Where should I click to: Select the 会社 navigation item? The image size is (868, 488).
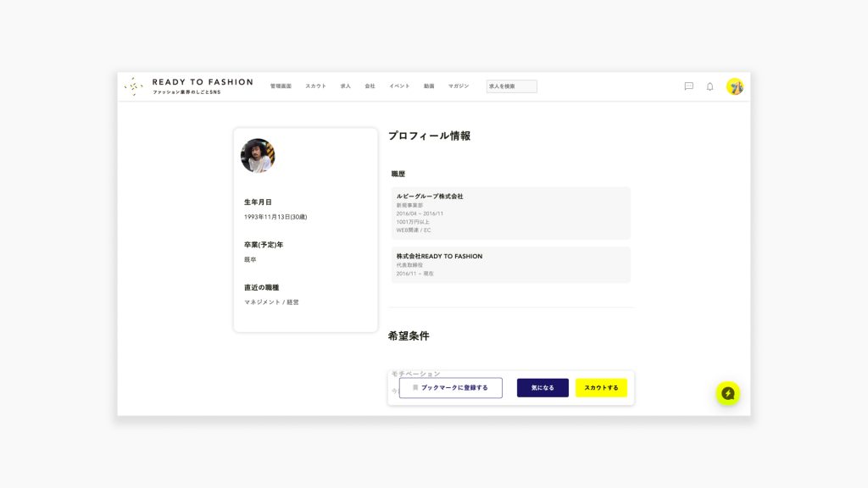(x=370, y=86)
